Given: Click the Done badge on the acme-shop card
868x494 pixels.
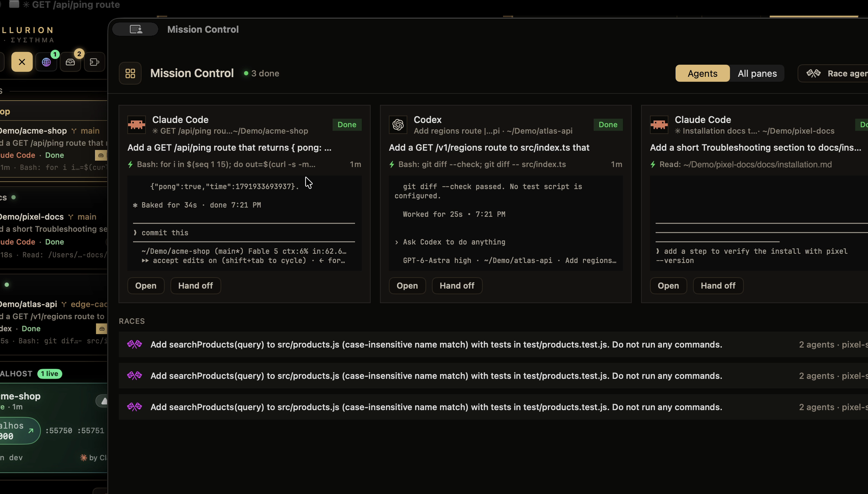Looking at the screenshot, I should (347, 125).
